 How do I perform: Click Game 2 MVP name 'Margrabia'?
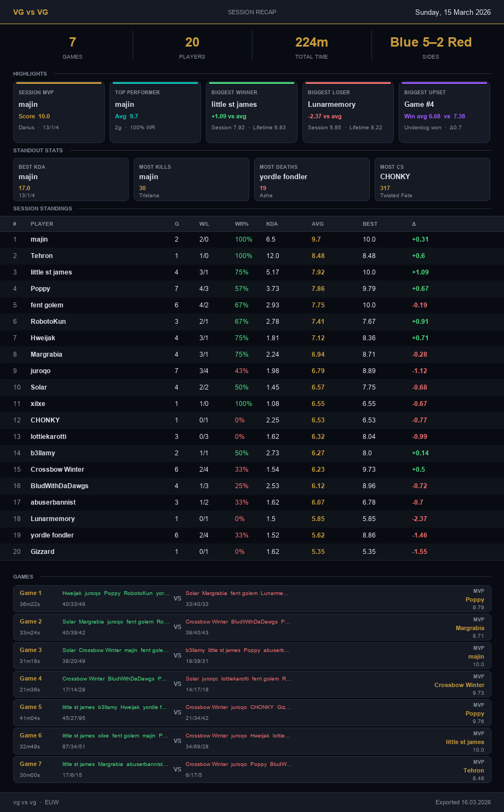click(470, 628)
